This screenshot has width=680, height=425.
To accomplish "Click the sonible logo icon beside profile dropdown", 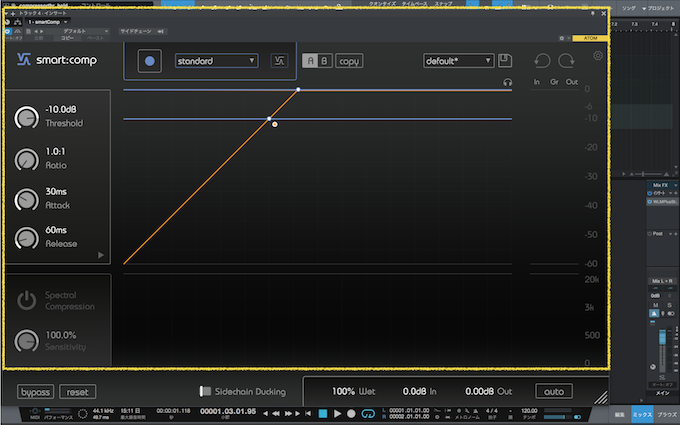I will point(279,61).
